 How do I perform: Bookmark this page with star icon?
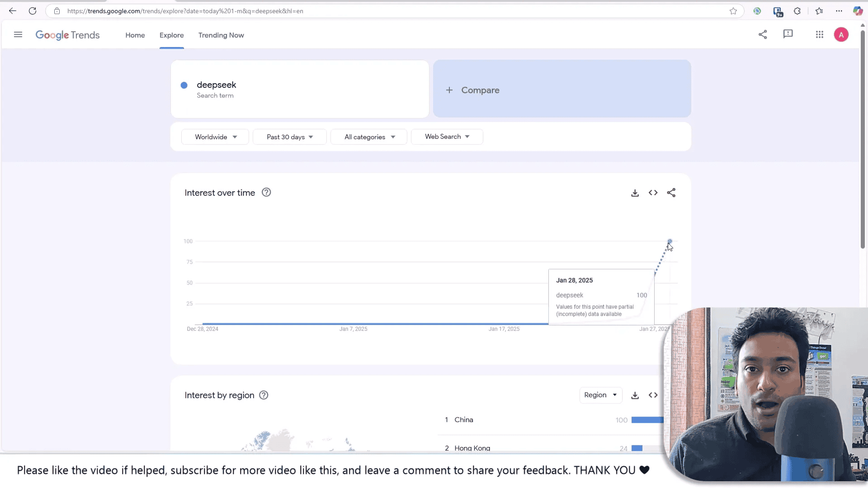click(733, 11)
